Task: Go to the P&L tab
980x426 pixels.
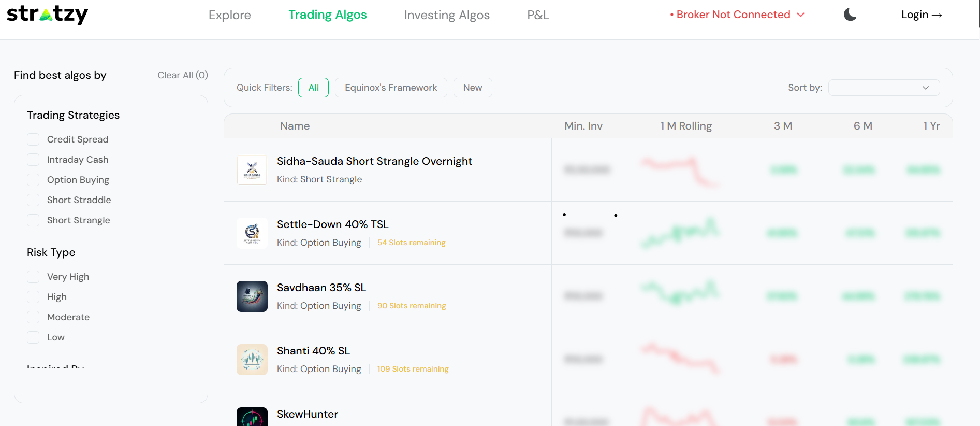Action: (538, 15)
